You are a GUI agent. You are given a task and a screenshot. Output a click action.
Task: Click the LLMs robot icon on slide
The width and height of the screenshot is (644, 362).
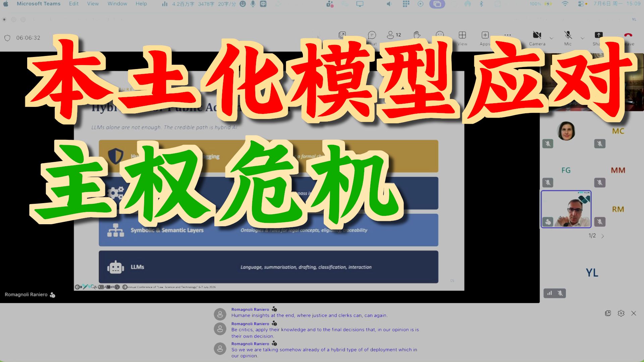[x=115, y=267]
